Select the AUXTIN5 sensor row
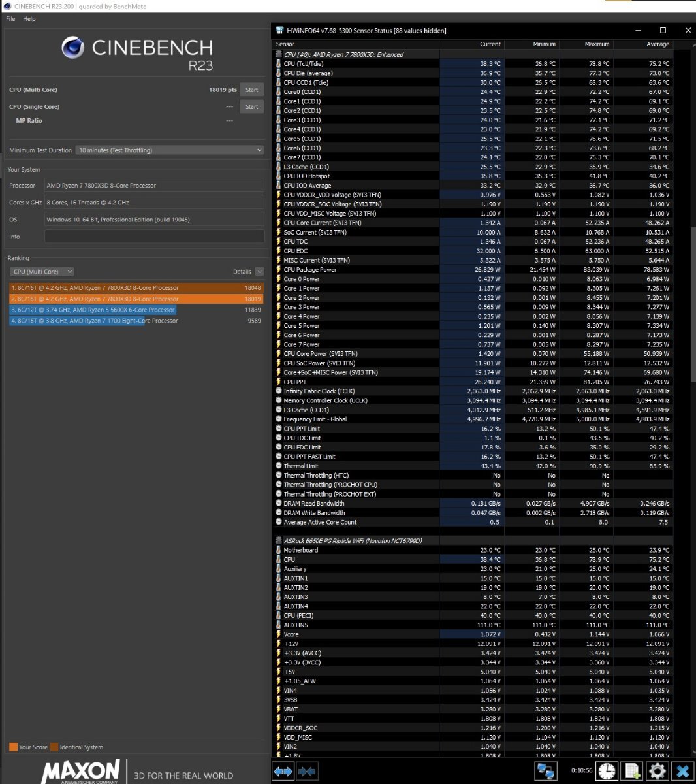Image resolution: width=696 pixels, height=784 pixels. click(x=473, y=625)
